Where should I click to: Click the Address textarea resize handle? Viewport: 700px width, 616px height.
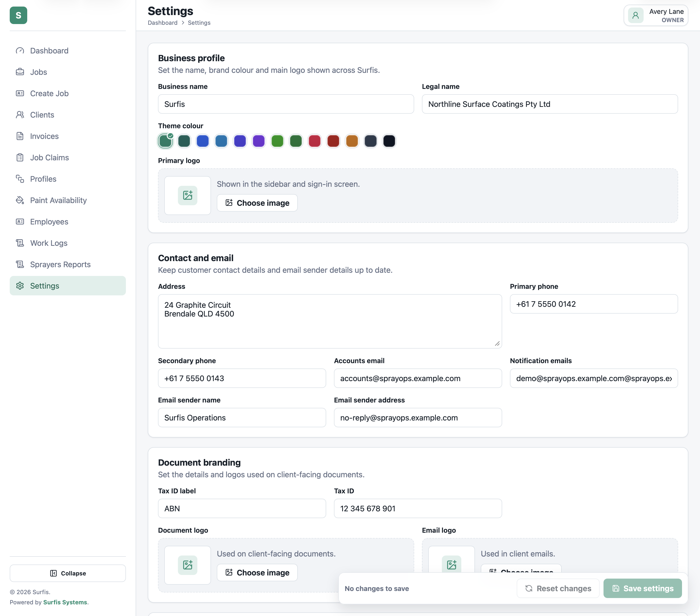coord(497,344)
